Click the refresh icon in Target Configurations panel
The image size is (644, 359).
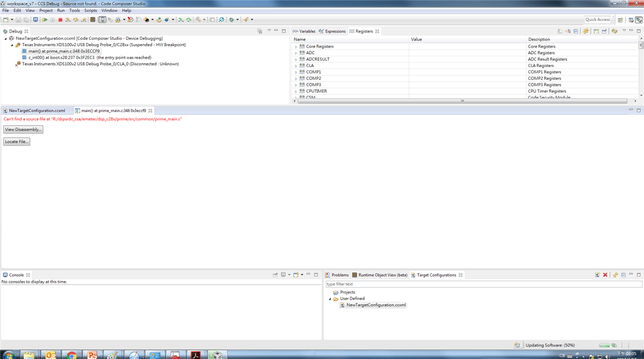point(616,275)
